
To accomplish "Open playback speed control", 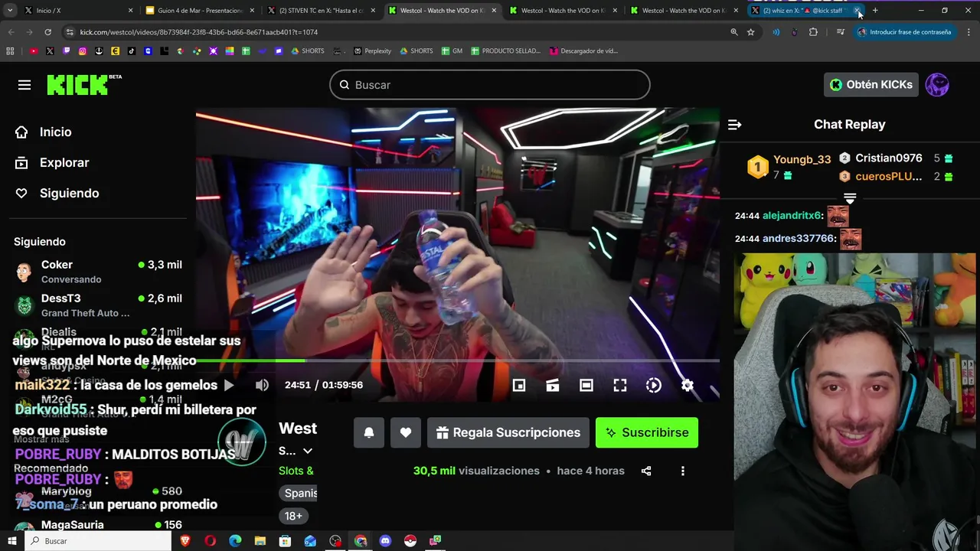I will [x=654, y=385].
